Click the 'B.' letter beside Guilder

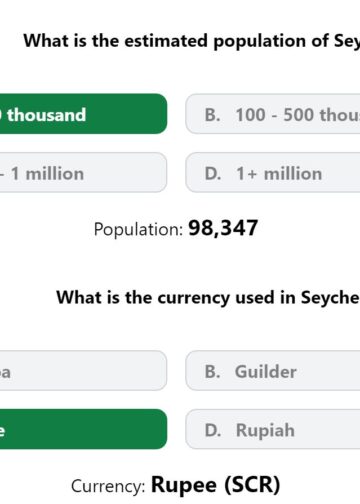tap(213, 372)
